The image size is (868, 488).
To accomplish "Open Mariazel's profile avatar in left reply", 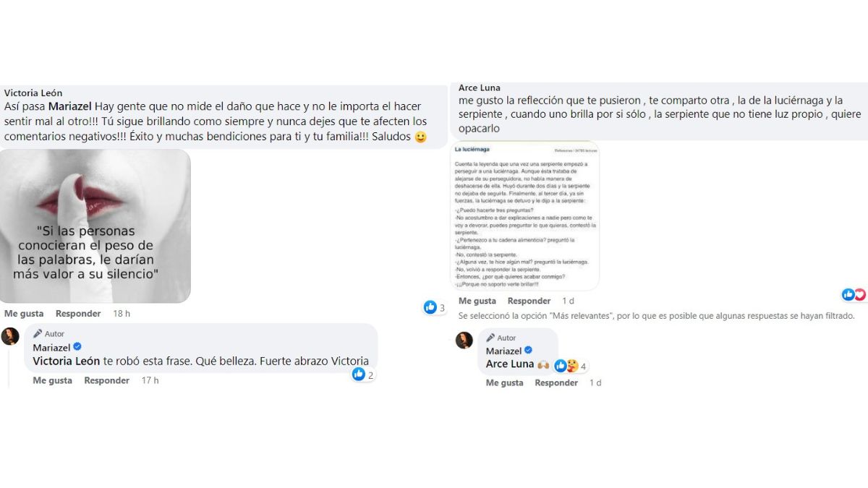I will coord(10,336).
